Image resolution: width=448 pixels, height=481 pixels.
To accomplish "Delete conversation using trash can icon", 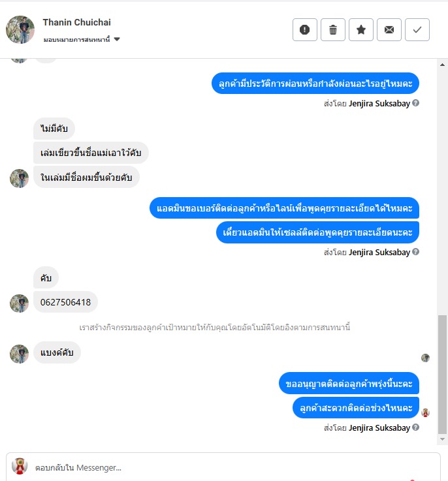I will (x=333, y=30).
